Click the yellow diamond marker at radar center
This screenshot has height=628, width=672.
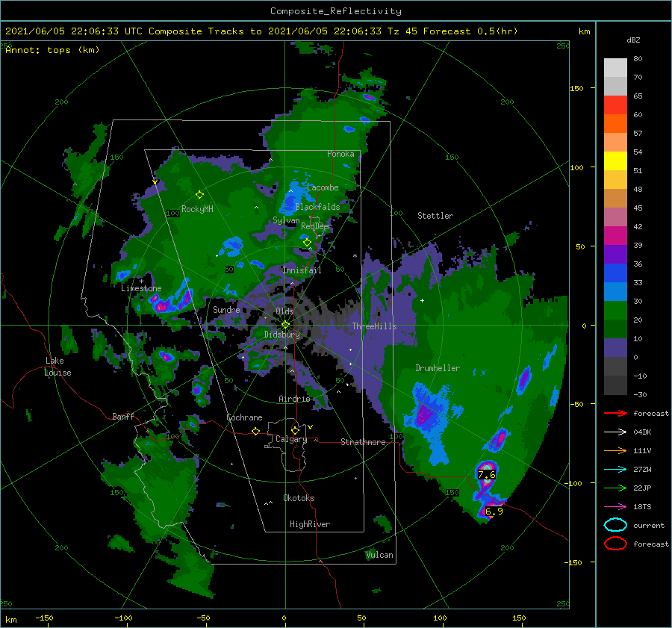[285, 325]
